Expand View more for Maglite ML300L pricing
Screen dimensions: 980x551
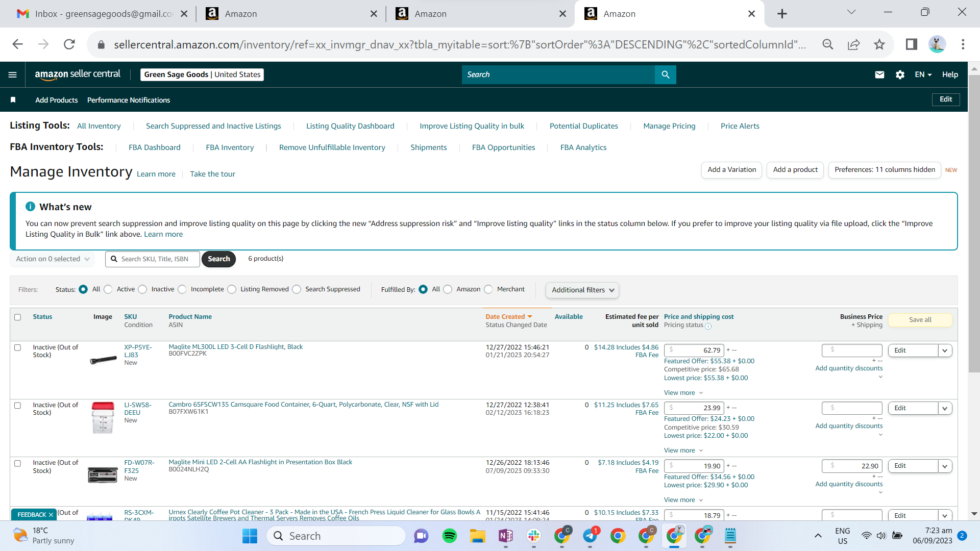tap(683, 393)
